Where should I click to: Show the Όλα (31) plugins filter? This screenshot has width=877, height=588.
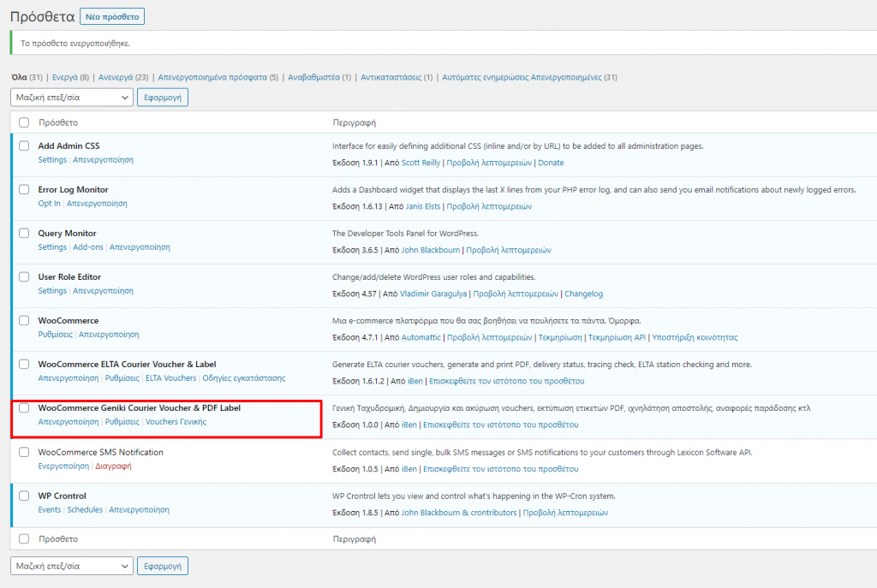tap(27, 77)
